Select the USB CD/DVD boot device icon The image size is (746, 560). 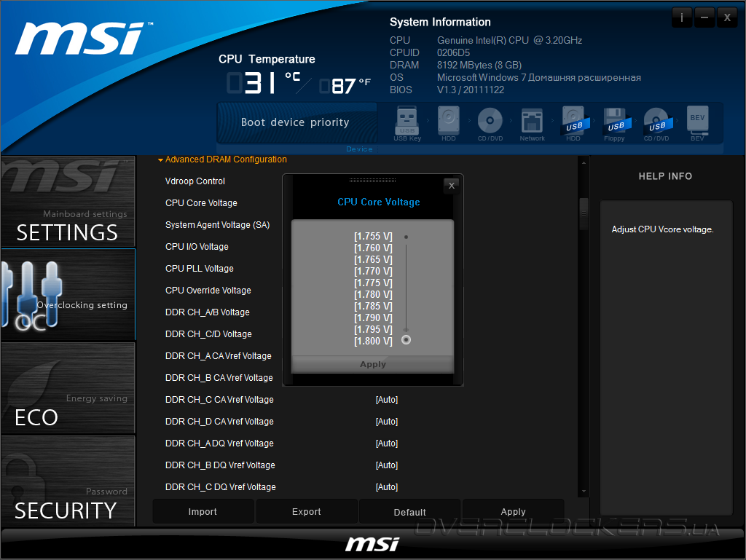pos(657,123)
